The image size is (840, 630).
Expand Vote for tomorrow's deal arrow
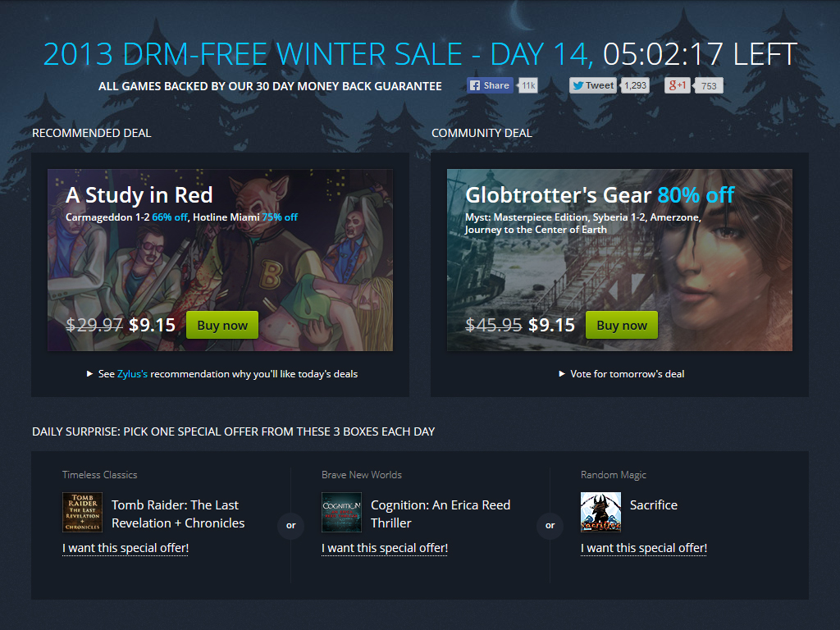click(561, 374)
